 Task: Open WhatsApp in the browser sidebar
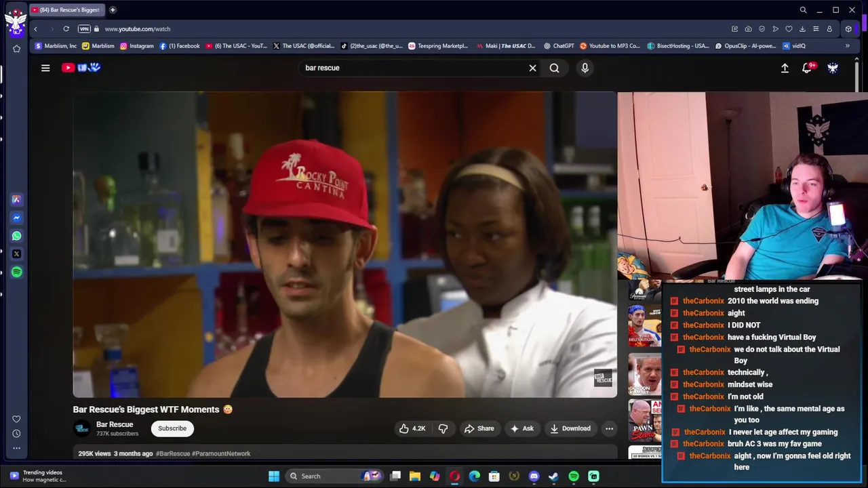(16, 236)
